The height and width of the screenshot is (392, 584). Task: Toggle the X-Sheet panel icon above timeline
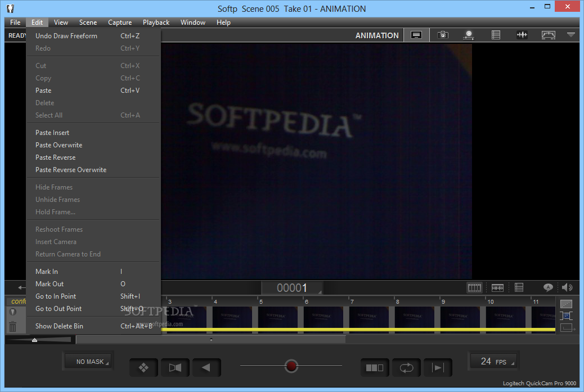[x=519, y=287]
